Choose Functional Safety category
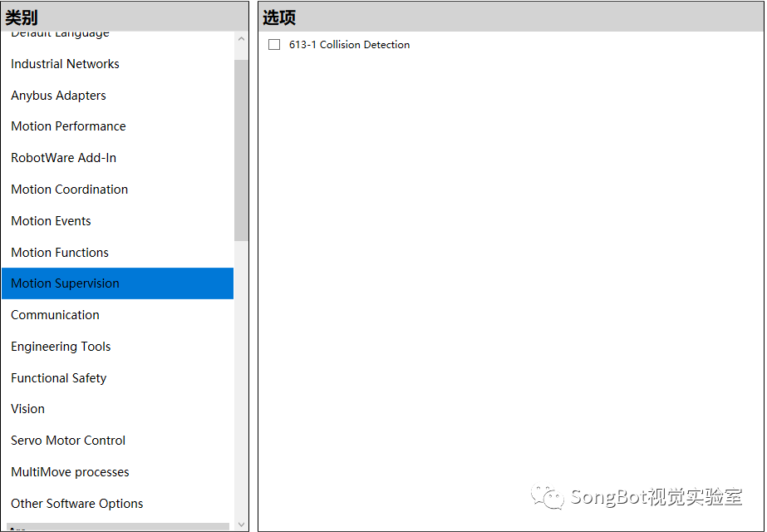The height and width of the screenshot is (532, 767). pos(117,378)
